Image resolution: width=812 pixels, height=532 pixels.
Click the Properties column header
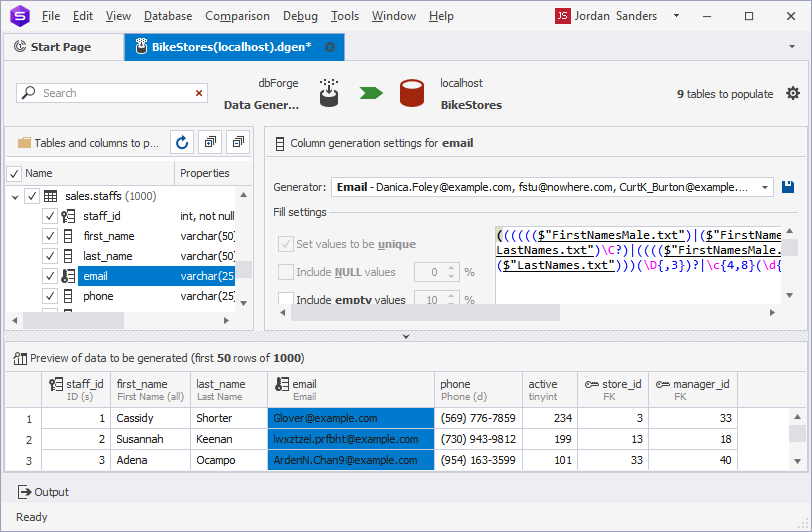(205, 174)
